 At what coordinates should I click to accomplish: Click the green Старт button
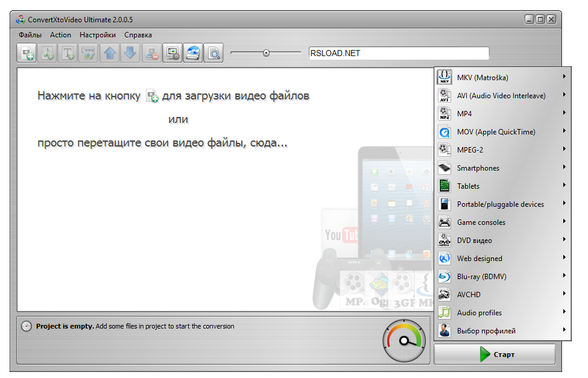pyautogui.click(x=495, y=354)
